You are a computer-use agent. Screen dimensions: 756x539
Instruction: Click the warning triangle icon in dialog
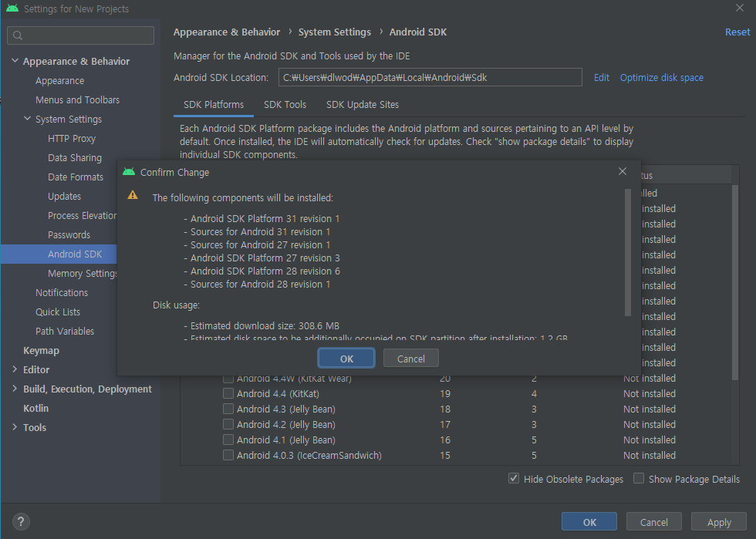(133, 195)
